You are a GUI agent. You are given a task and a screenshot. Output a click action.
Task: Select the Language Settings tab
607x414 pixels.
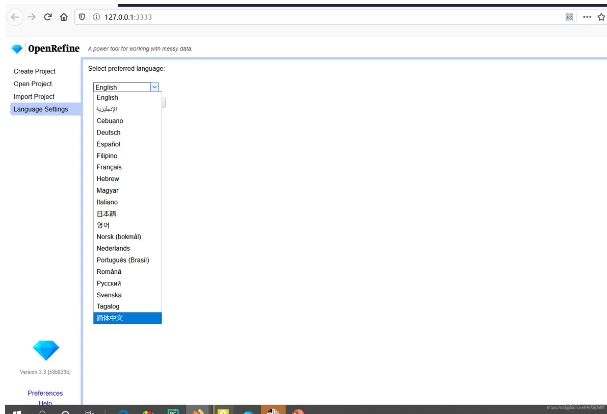(45, 109)
